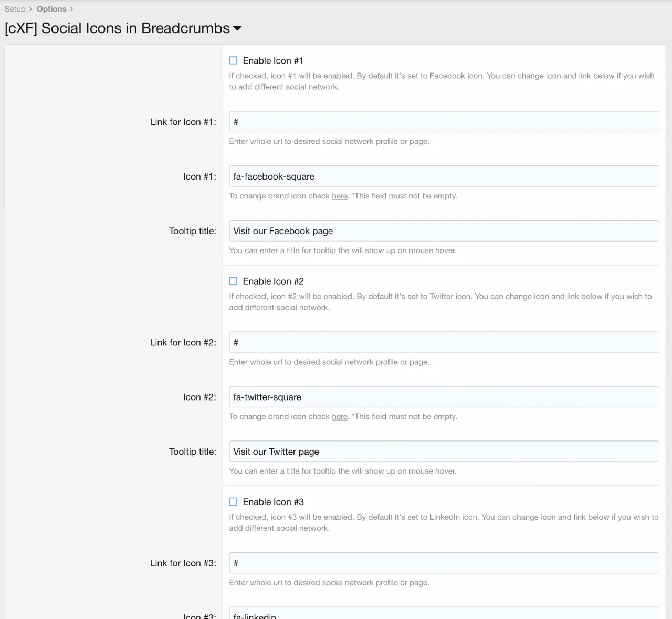Click the fa-facebook-square icon name field
The width and height of the screenshot is (672, 619).
click(x=444, y=176)
